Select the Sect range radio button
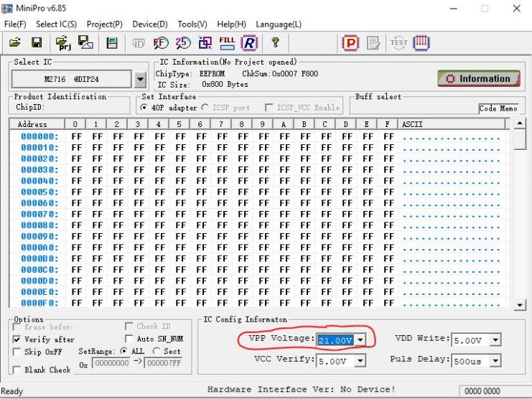 (156, 352)
